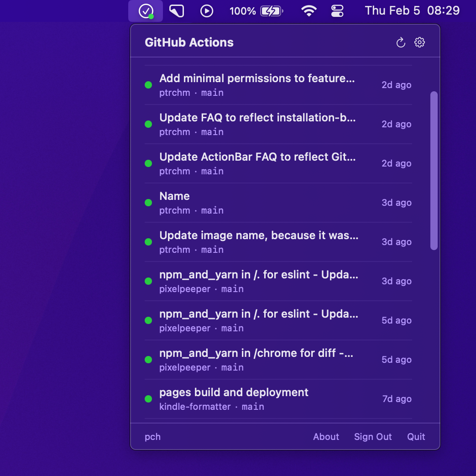
Task: Quit the GitHub Actions app
Action: pyautogui.click(x=416, y=437)
